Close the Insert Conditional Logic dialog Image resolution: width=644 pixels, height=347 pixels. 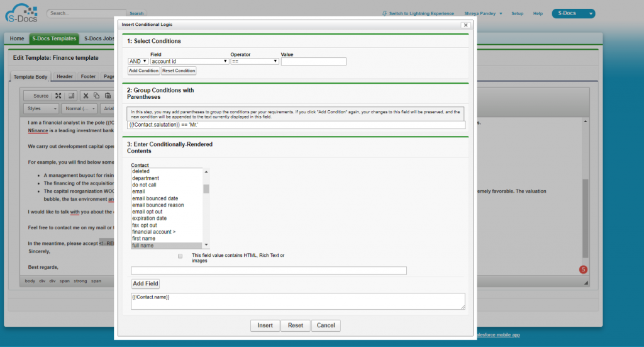[x=465, y=25]
